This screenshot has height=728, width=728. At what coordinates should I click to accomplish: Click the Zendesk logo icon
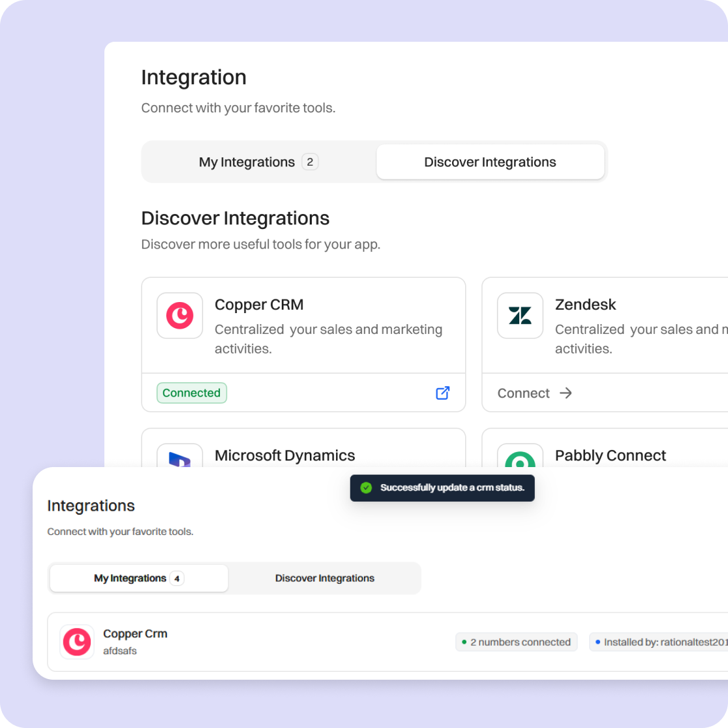520,316
